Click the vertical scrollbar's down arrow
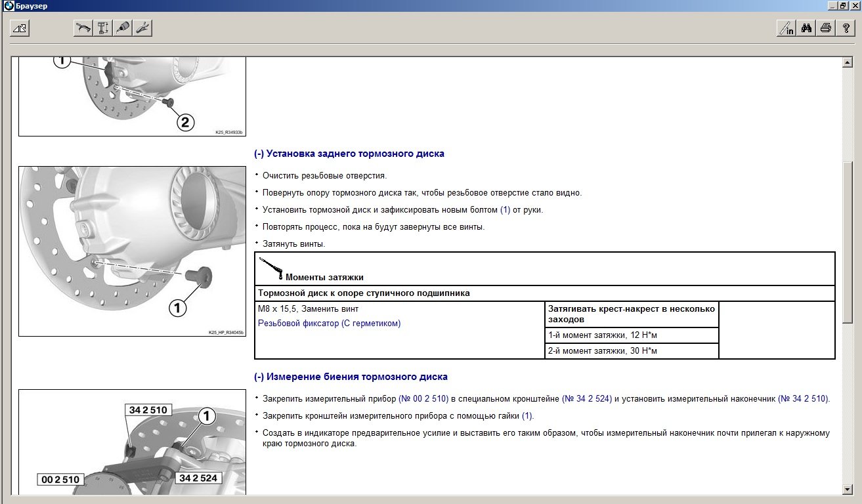 click(x=848, y=490)
